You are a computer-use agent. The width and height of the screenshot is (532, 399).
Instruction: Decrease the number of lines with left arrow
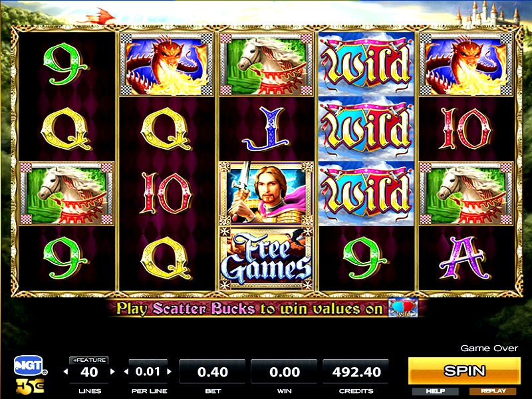65,372
